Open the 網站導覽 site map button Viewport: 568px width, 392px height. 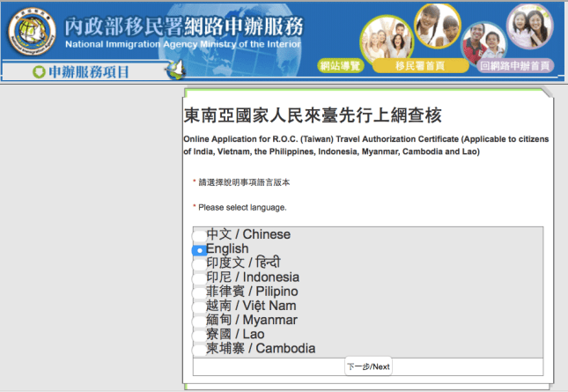(340, 66)
